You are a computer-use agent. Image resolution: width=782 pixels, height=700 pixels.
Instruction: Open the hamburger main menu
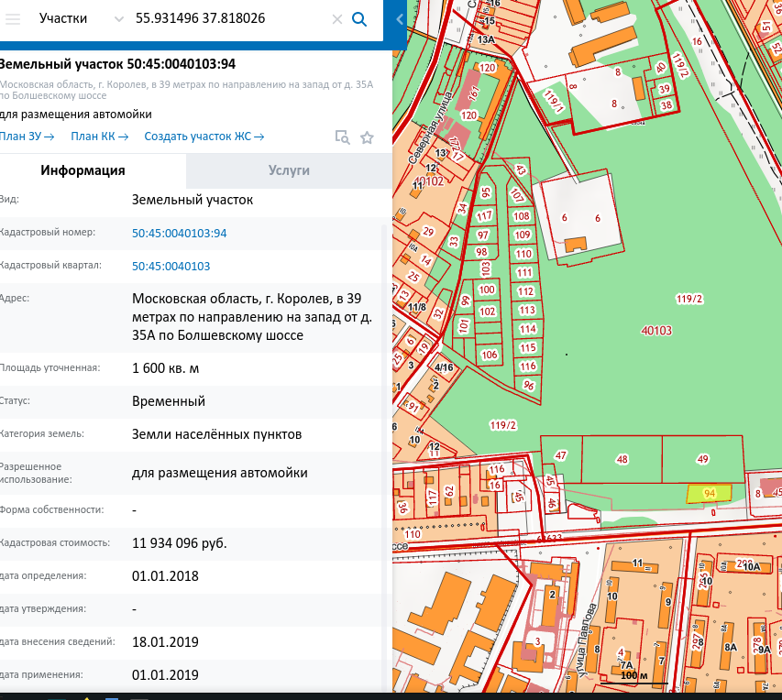[12, 18]
